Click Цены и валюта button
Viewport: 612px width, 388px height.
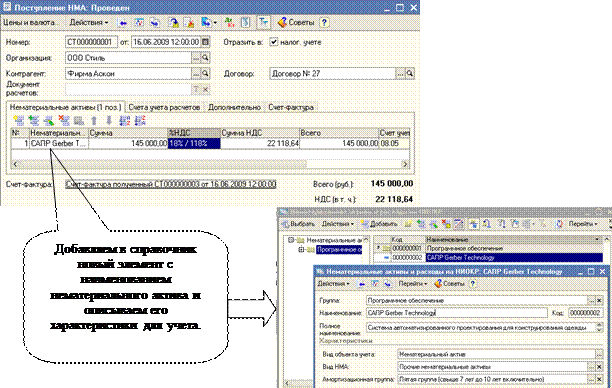coord(30,23)
